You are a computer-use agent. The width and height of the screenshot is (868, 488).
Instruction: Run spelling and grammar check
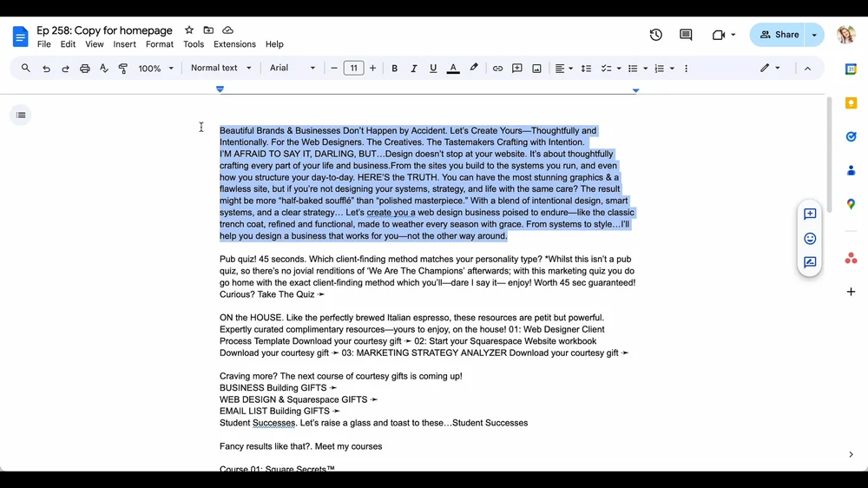[x=103, y=68]
